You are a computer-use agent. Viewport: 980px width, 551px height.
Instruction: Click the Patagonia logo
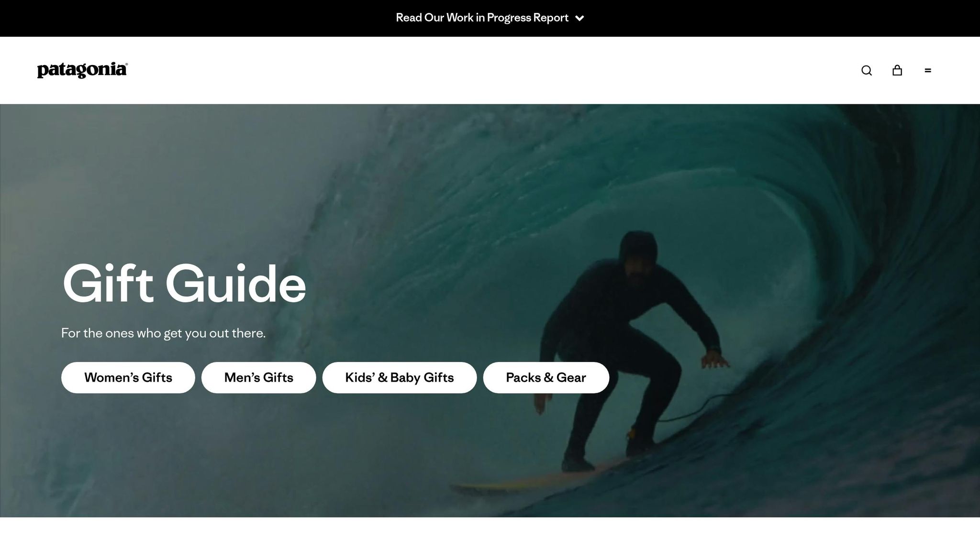82,70
